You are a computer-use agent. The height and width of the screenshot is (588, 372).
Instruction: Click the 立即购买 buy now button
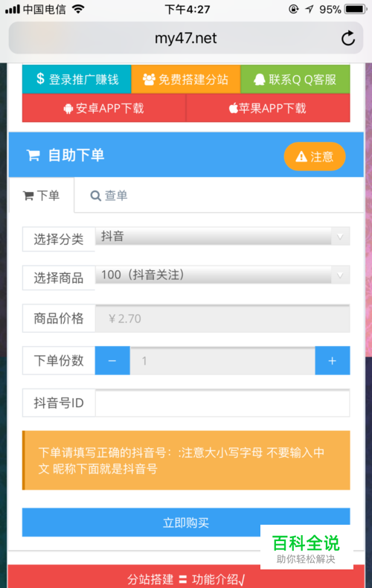[x=186, y=523]
